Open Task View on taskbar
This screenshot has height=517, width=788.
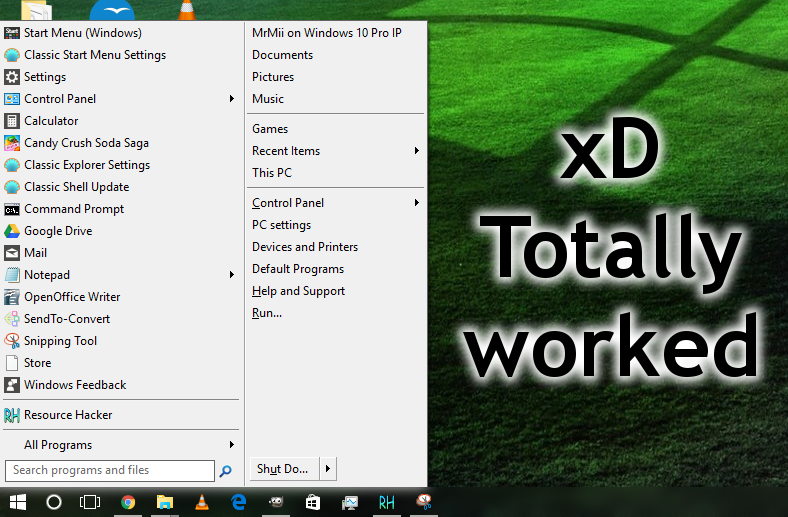(90, 502)
